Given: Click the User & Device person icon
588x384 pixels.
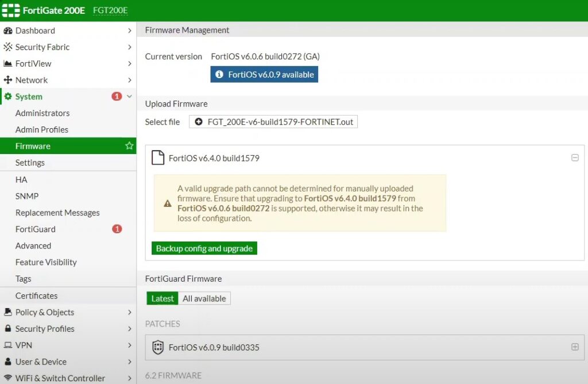Looking at the screenshot, I should pos(8,362).
